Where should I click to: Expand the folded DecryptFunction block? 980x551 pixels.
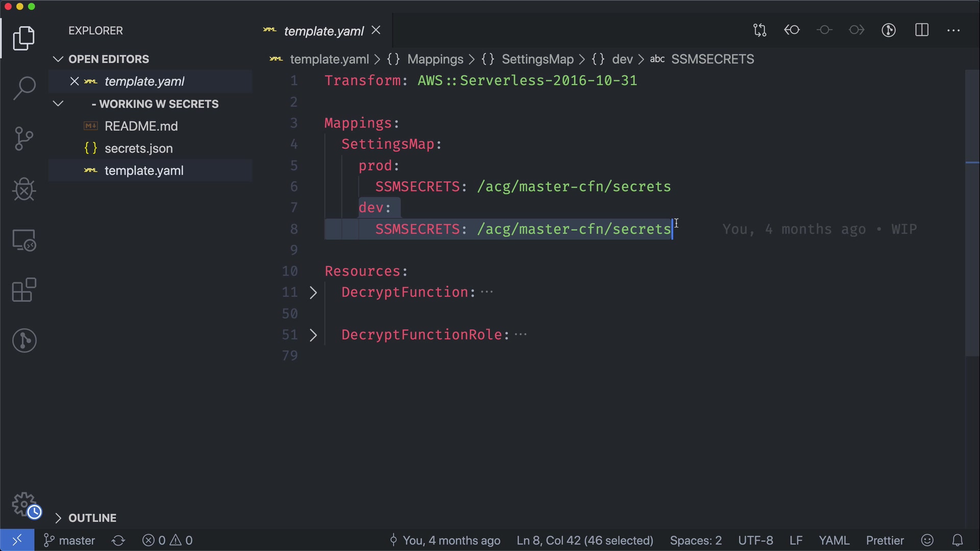tap(313, 292)
